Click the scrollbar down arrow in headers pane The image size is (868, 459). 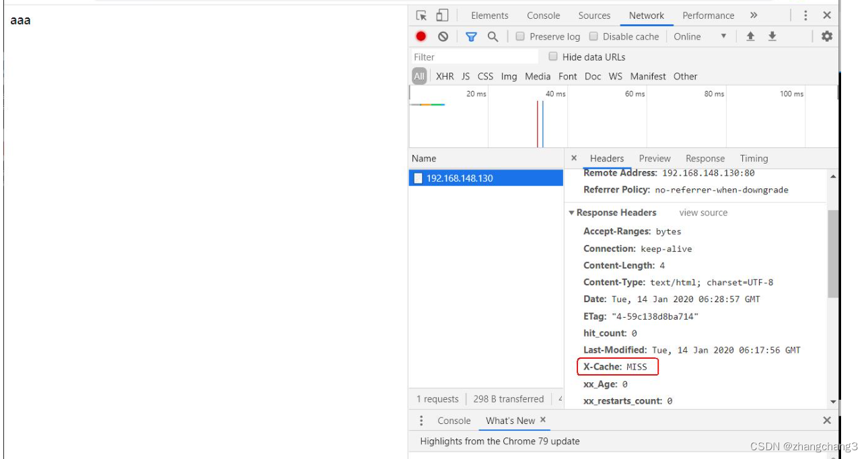click(833, 402)
